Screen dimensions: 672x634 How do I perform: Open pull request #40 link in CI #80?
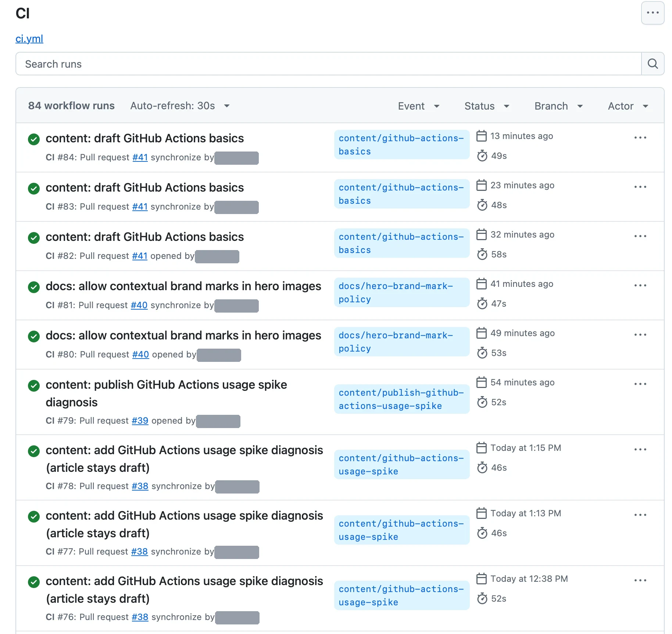click(140, 355)
